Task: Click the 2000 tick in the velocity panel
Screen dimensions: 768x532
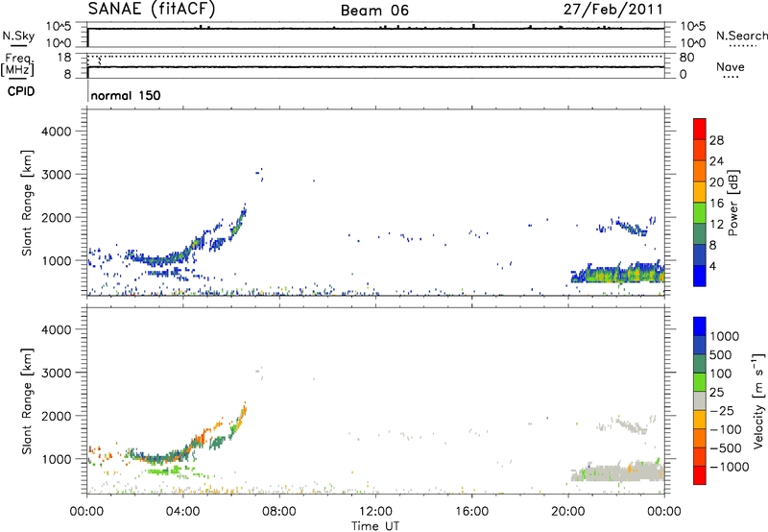Action: (56, 416)
